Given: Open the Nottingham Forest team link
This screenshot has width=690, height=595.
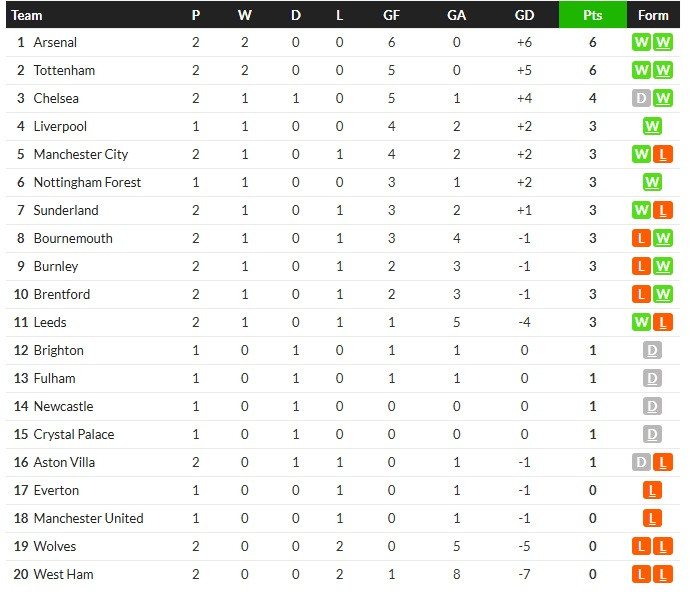Looking at the screenshot, I should [87, 182].
